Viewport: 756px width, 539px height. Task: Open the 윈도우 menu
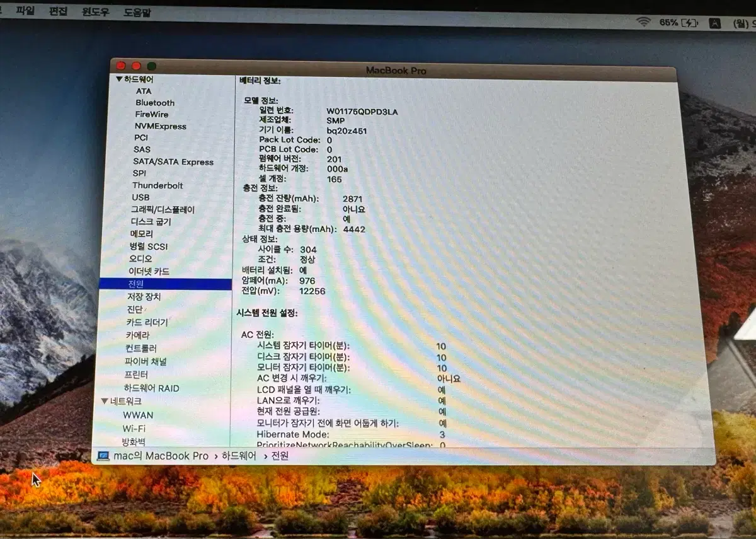coord(96,12)
